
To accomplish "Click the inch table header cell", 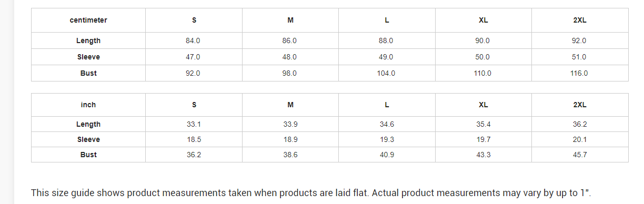I will 88,105.
